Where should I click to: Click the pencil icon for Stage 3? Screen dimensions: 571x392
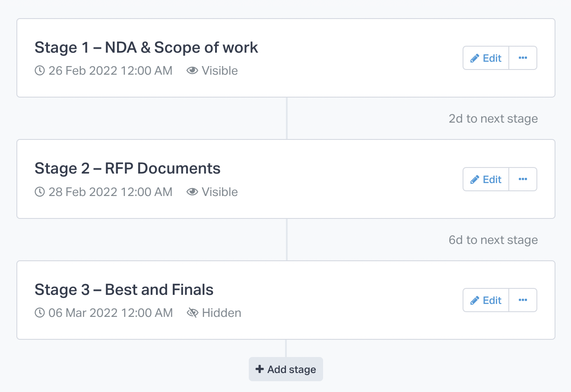pos(475,300)
